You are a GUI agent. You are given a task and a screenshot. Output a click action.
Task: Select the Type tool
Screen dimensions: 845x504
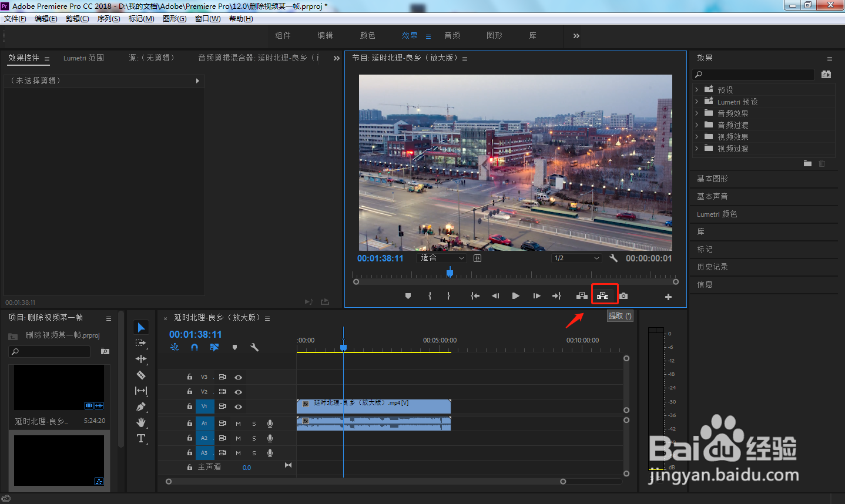point(141,438)
